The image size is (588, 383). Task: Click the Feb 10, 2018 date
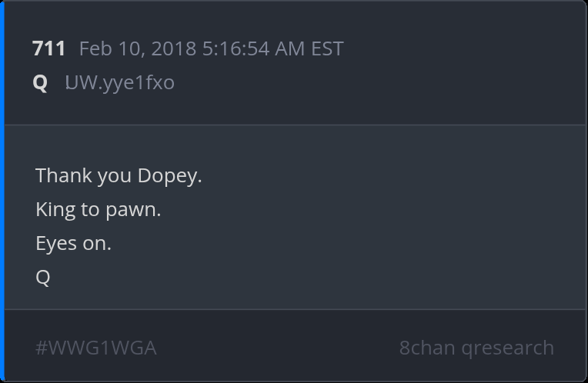139,48
